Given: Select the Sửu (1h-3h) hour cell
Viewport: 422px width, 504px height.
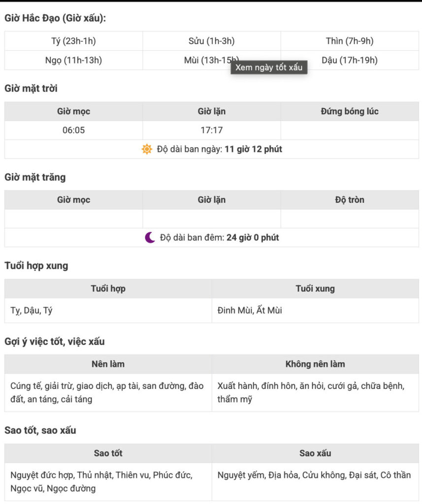Looking at the screenshot, I should pyautogui.click(x=212, y=41).
